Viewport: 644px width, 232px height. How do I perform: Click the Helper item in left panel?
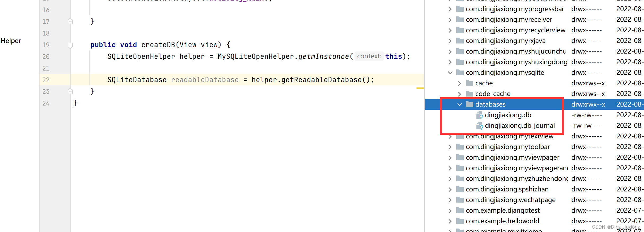pos(11,41)
